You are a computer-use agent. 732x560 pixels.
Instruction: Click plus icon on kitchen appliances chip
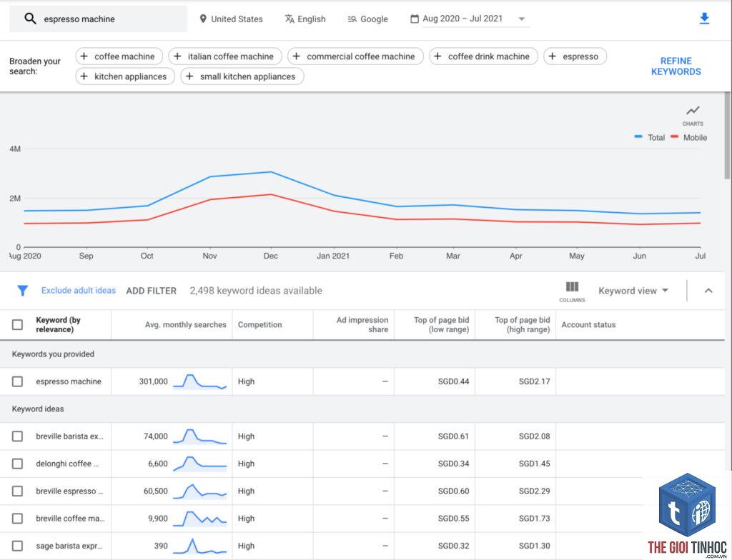[84, 76]
